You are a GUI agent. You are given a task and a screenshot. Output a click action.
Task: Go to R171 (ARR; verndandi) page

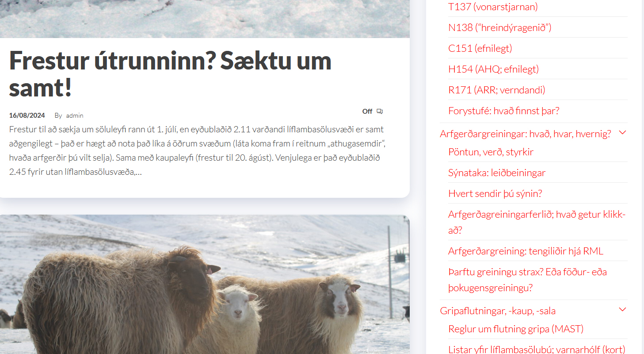(497, 90)
